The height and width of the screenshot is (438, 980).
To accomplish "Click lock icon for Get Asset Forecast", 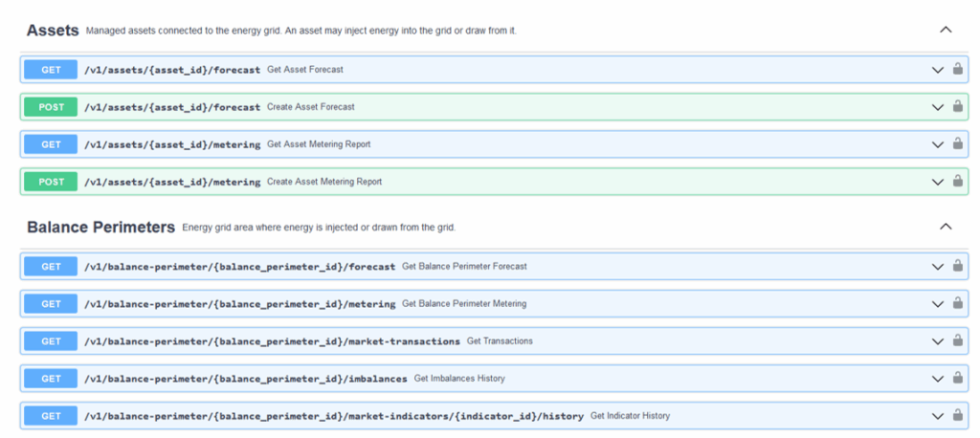I will [957, 69].
